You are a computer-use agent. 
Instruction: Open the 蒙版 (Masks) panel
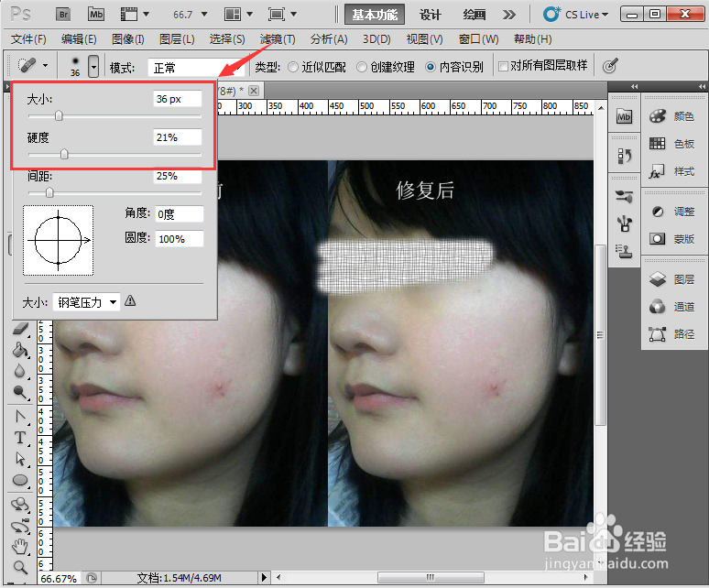coord(672,239)
